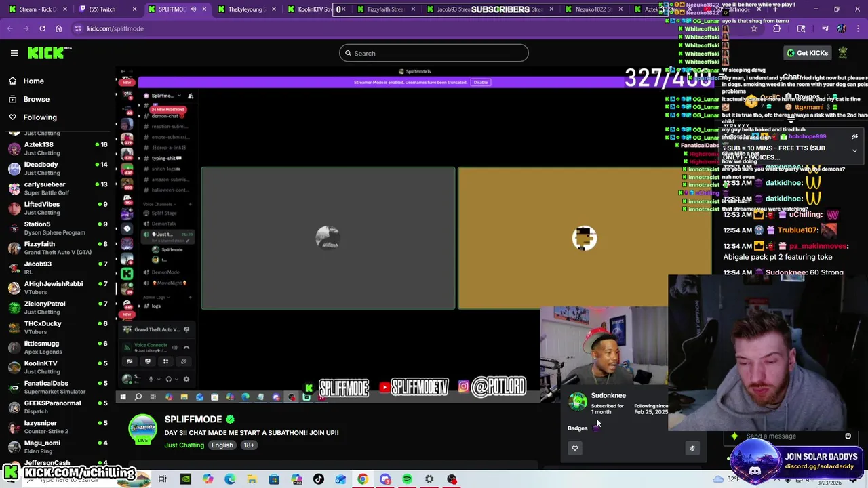This screenshot has width=868, height=488.
Task: Launch Microsoft Edge from taskbar
Action: tap(230, 479)
